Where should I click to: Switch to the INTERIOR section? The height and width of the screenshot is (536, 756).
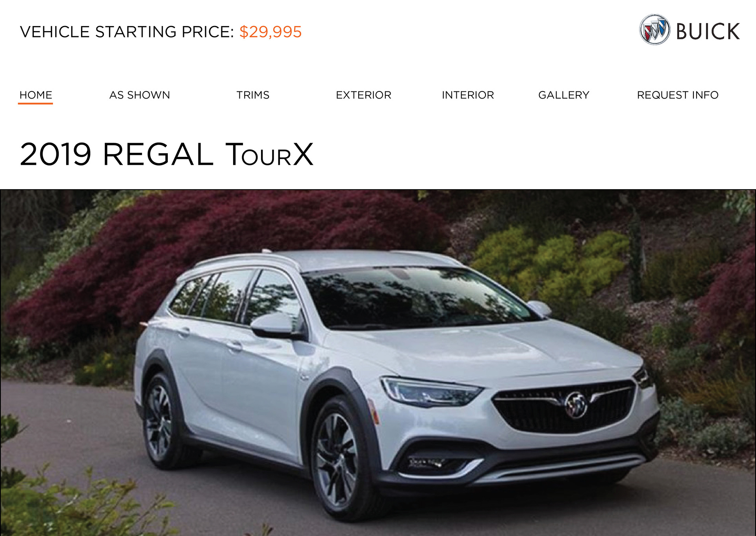pos(468,95)
